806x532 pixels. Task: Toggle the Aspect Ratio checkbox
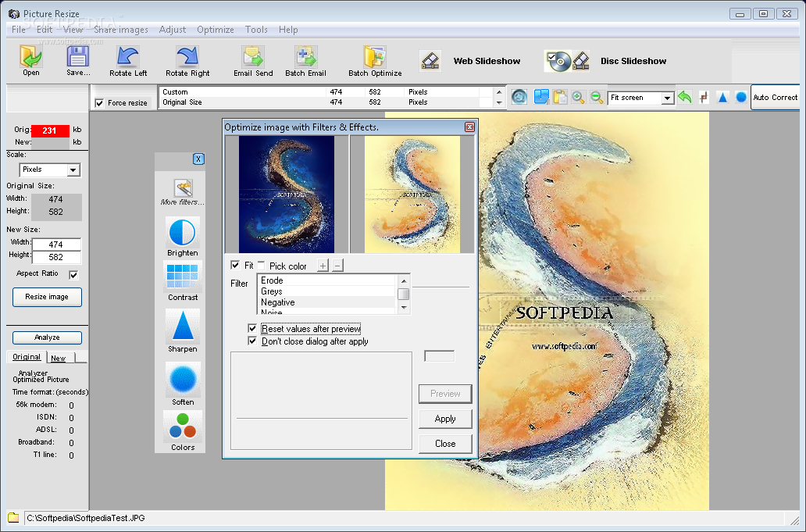click(73, 275)
